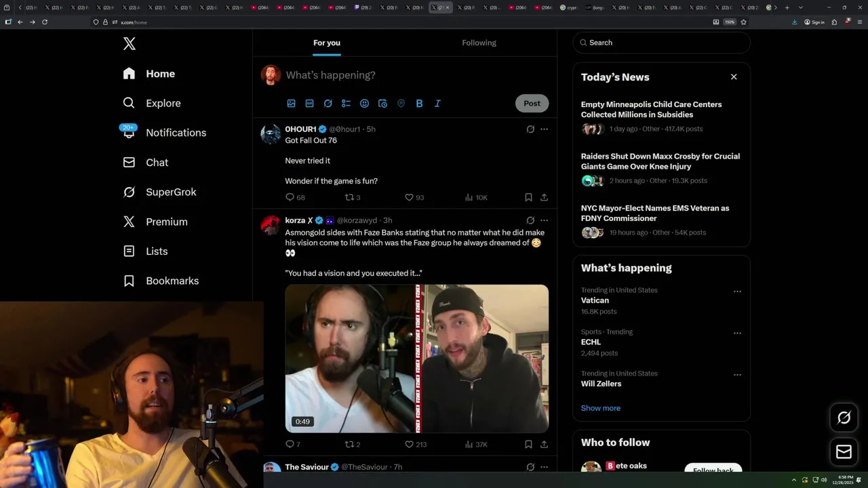The width and height of the screenshot is (868, 488).
Task: Open the Explore page
Action: click(x=152, y=103)
